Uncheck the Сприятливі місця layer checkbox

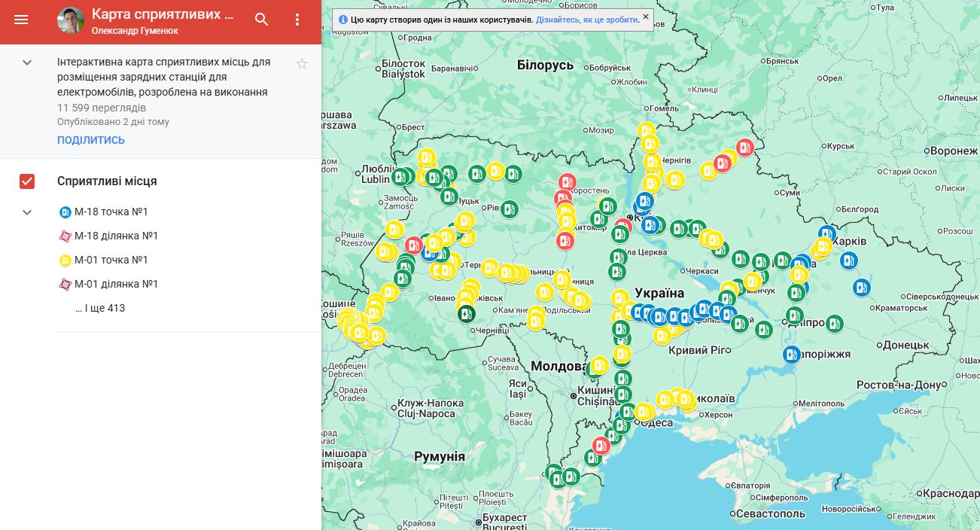27,181
